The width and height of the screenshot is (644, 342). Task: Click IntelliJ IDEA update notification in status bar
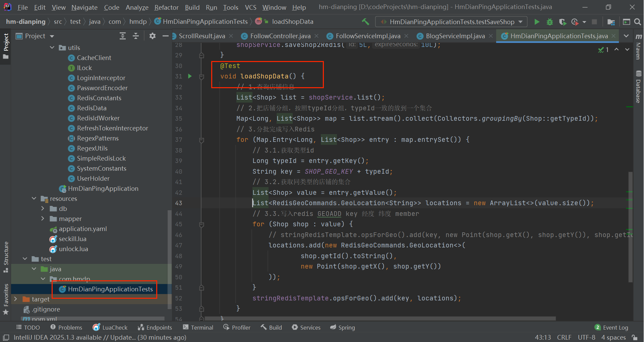[100, 337]
